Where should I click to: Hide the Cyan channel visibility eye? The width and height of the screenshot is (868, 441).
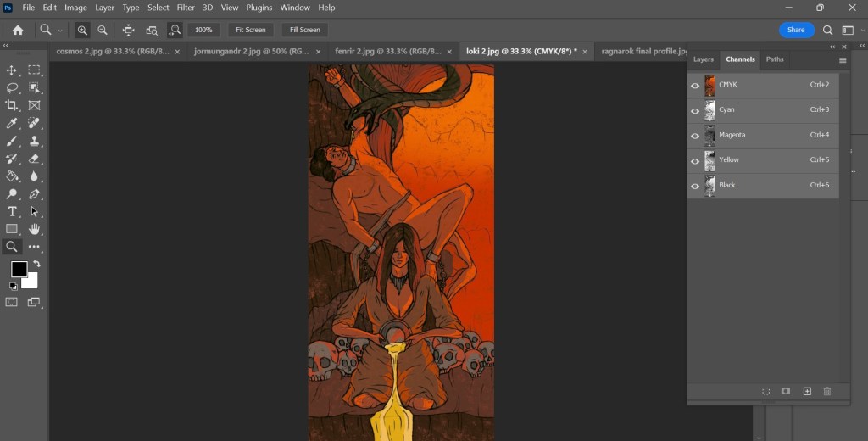coord(695,110)
